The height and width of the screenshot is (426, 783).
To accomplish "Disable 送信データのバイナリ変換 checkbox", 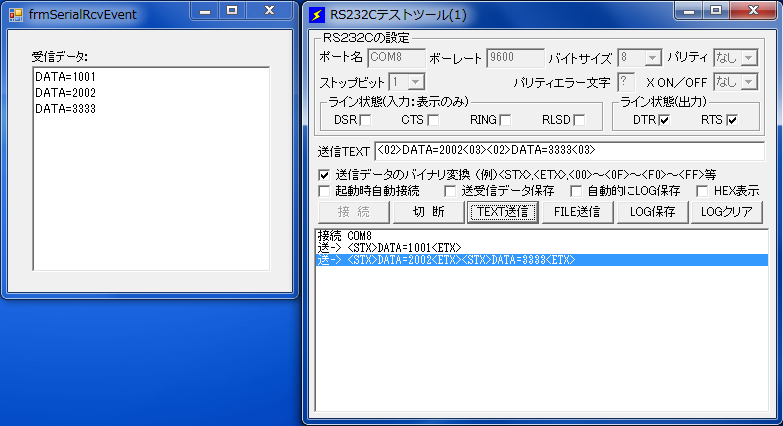I will point(324,175).
